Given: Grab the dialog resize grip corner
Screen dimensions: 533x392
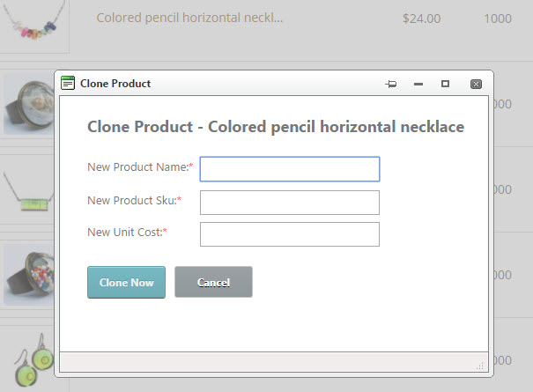Looking at the screenshot, I should 479,366.
